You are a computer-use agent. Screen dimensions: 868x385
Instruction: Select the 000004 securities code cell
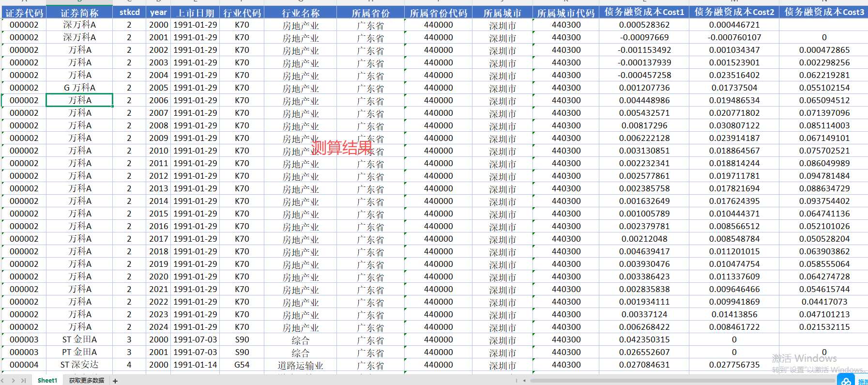[24, 365]
